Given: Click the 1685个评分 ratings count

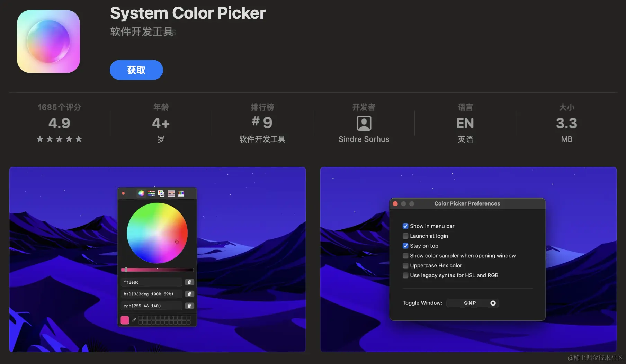Looking at the screenshot, I should pyautogui.click(x=59, y=107).
